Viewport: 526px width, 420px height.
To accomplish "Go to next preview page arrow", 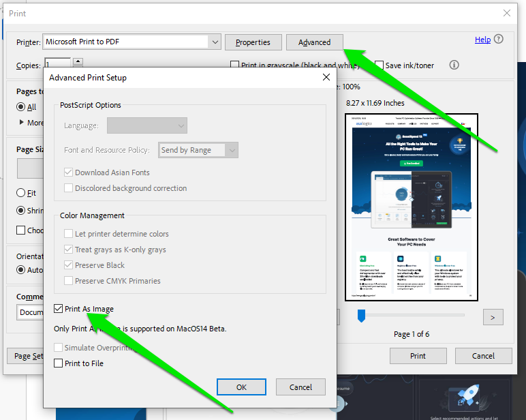I will coord(493,317).
